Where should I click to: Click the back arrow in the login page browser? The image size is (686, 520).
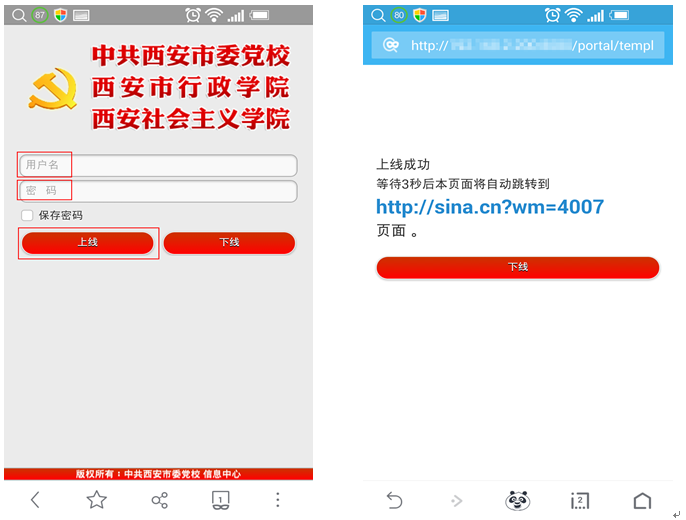coord(35,500)
